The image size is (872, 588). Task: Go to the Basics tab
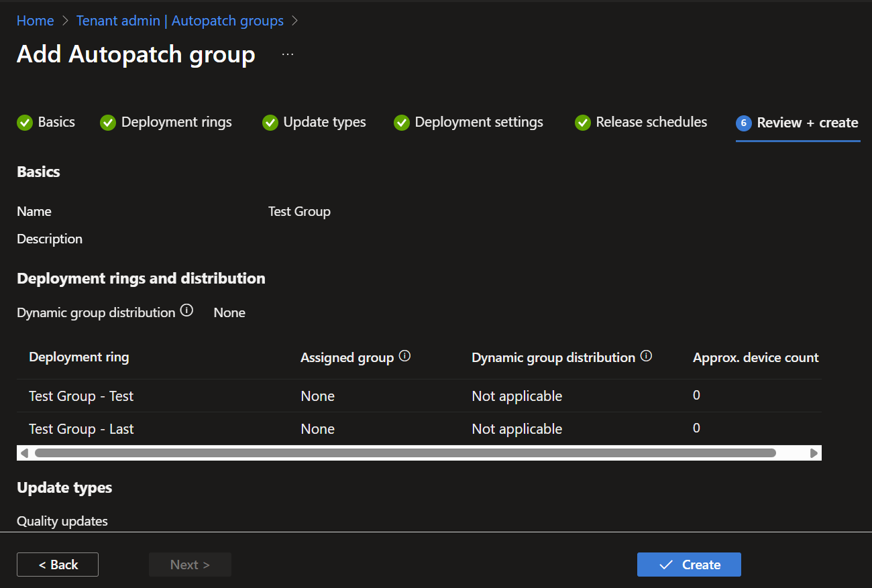(46, 123)
